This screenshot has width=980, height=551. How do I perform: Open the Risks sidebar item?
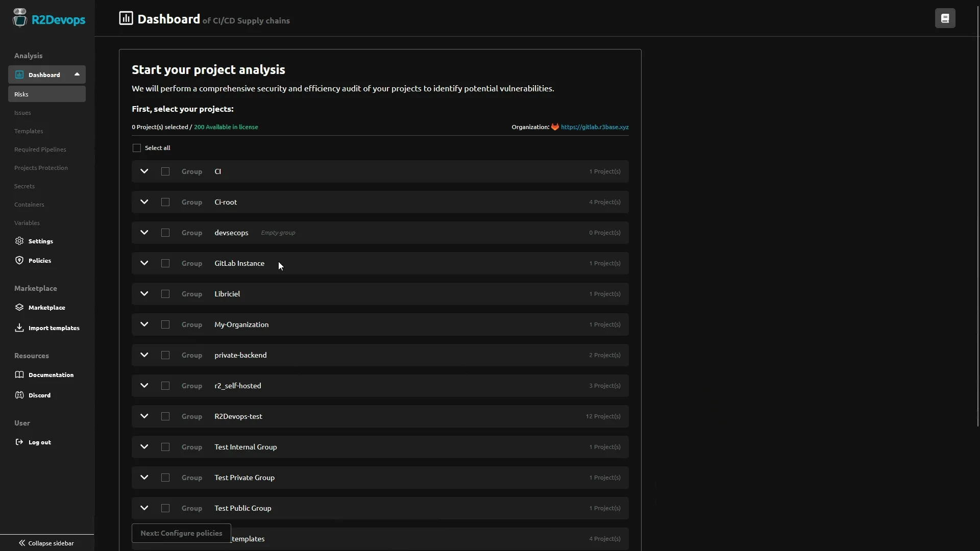click(47, 94)
